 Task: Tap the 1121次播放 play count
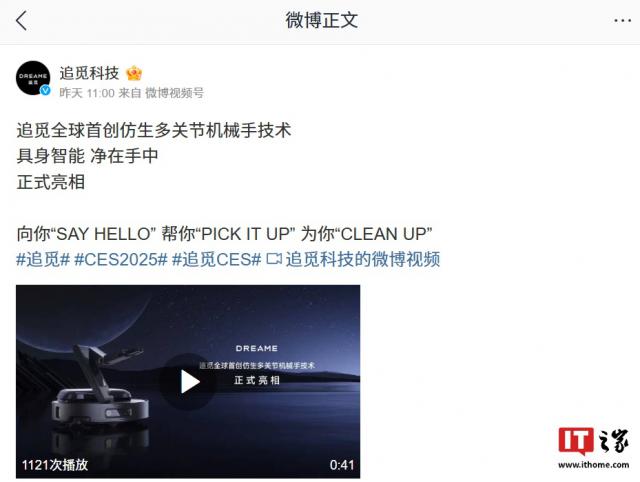[x=55, y=465]
